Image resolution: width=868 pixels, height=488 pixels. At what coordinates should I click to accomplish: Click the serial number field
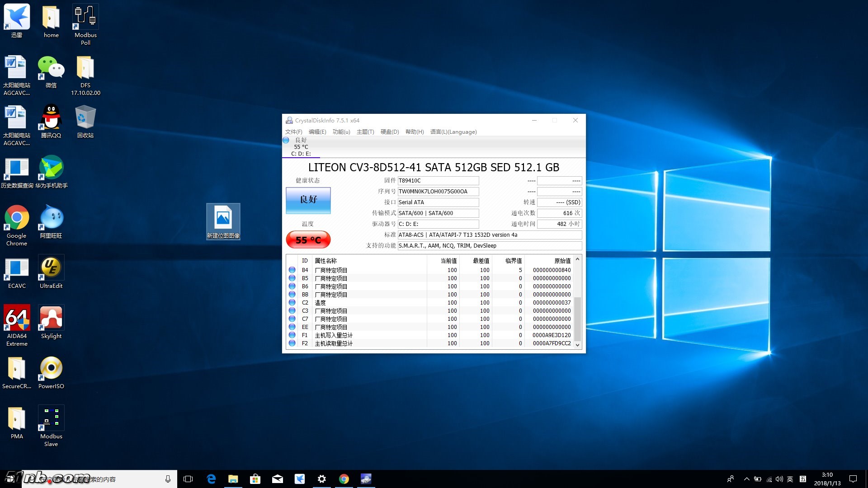[438, 192]
